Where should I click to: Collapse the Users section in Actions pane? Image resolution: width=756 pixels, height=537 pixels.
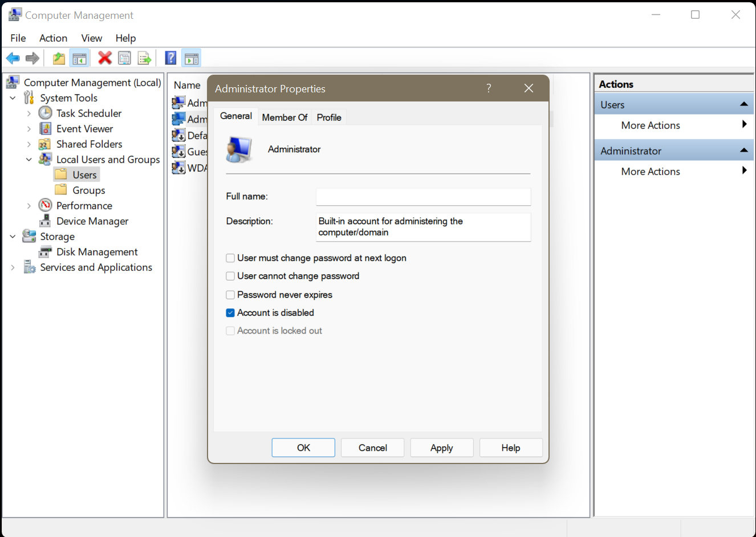[743, 104]
